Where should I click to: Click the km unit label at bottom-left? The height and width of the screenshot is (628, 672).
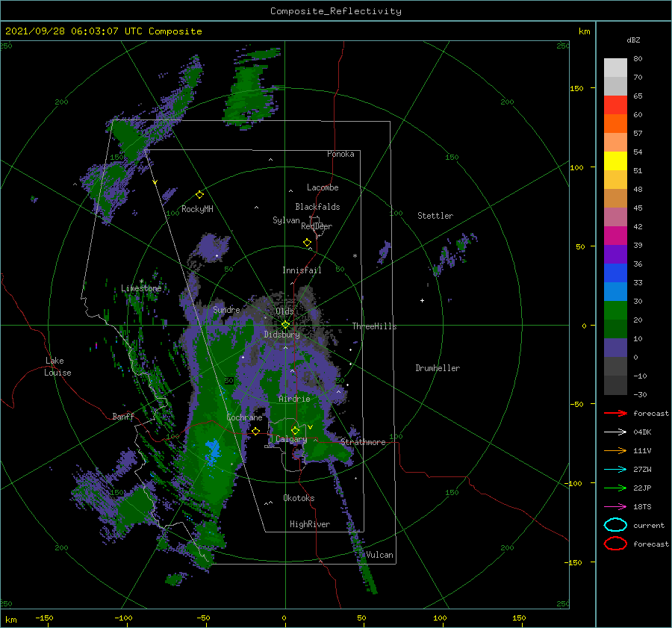11,620
